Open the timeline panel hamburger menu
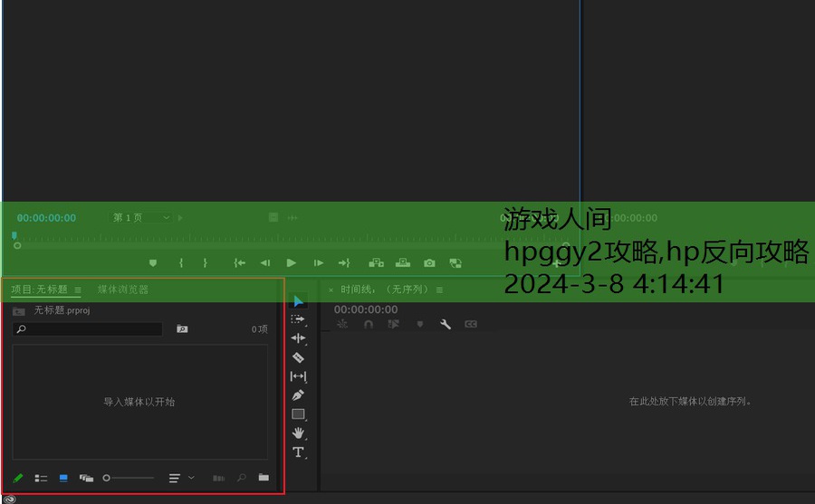The image size is (815, 504). 440,290
